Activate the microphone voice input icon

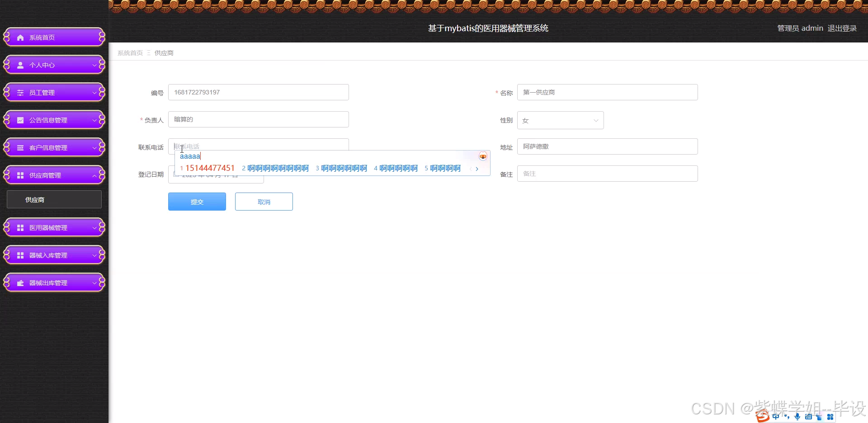coord(797,417)
